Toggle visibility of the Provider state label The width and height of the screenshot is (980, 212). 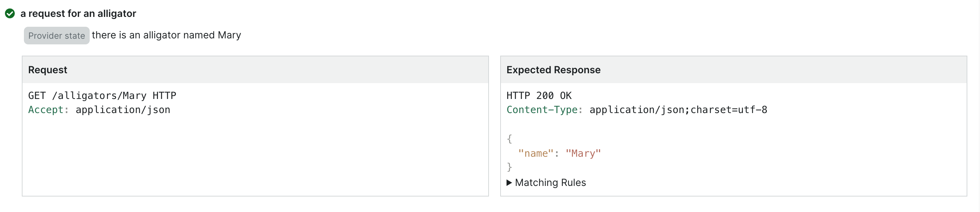(x=56, y=36)
